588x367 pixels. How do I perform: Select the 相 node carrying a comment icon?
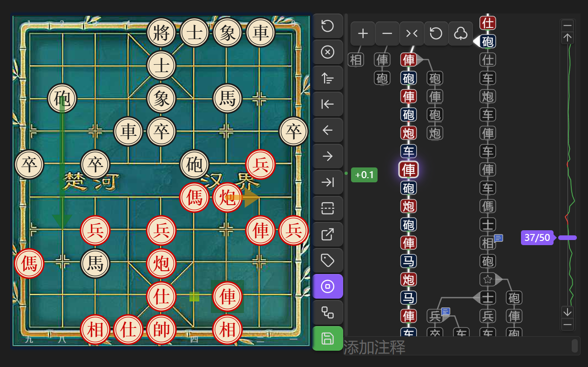[488, 242]
